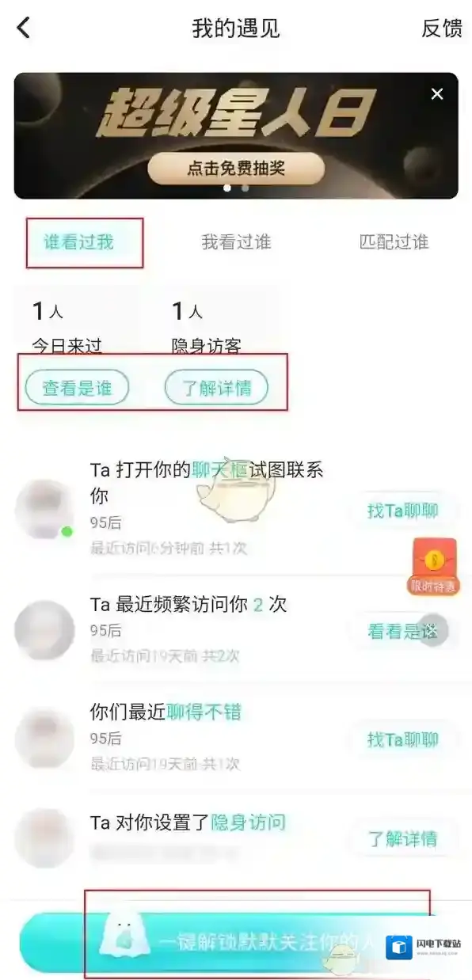Open avatar of chat-box visitor
The width and height of the screenshot is (472, 980).
coord(44,511)
